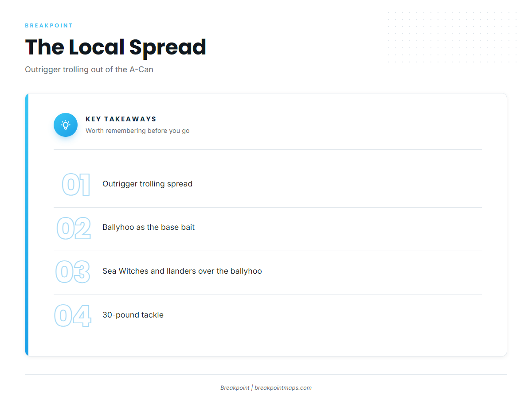The height and width of the screenshot is (403, 532).
Task: Click the BREAKPOINT brand label
Action: [49, 26]
